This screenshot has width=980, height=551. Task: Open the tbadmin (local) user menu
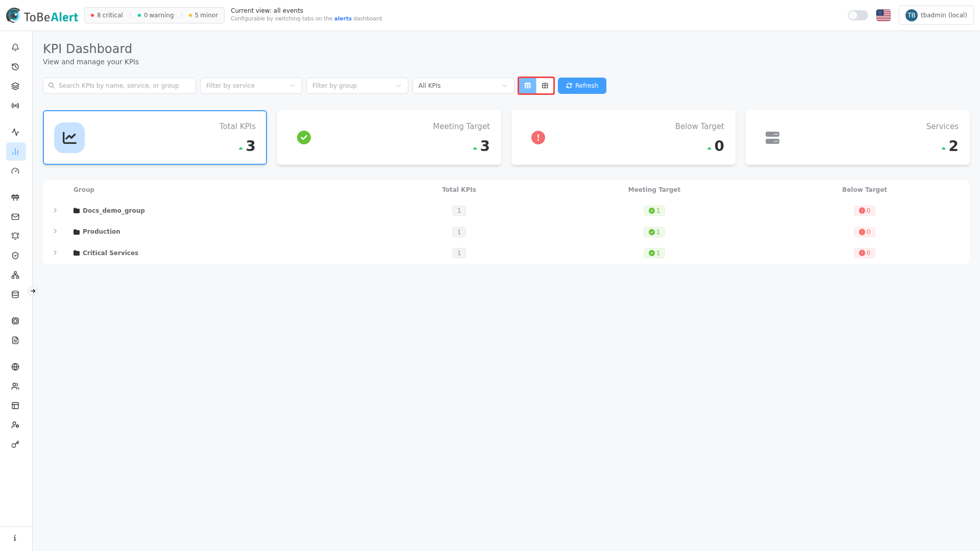(x=936, y=15)
